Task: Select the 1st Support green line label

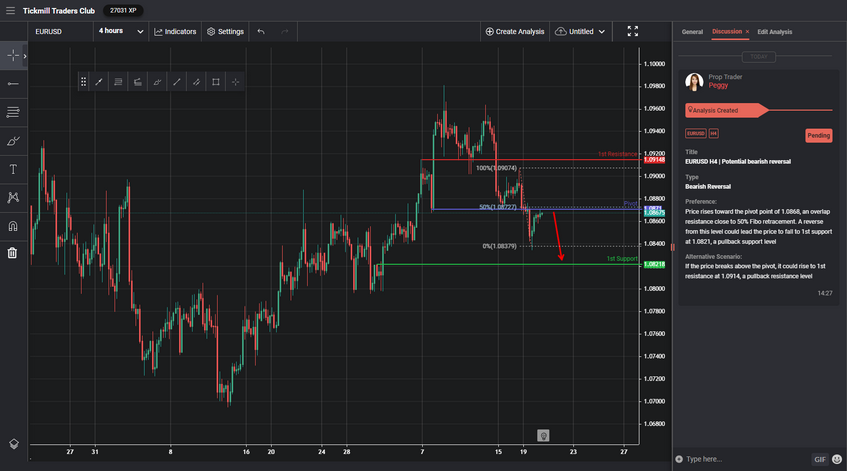Action: tap(622, 259)
